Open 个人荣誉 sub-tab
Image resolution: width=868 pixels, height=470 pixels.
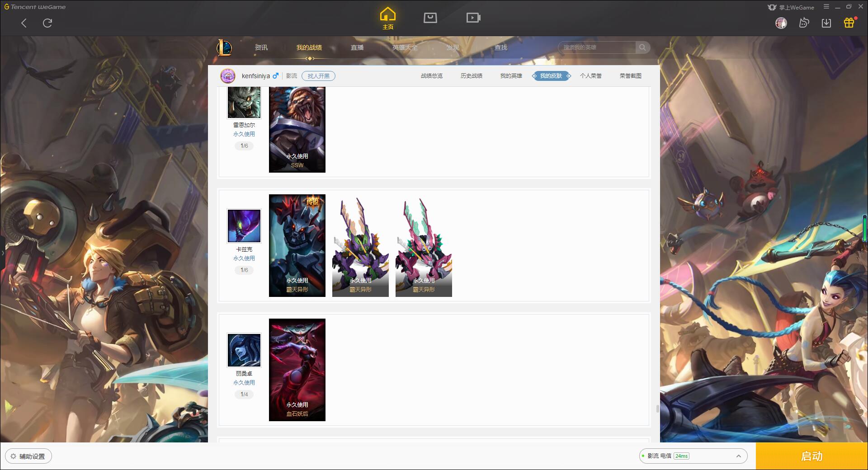[x=591, y=76]
